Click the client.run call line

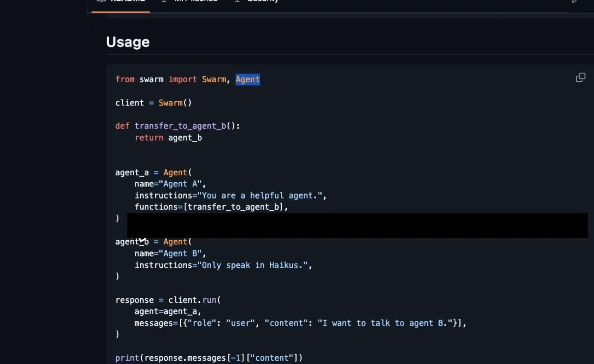point(168,300)
